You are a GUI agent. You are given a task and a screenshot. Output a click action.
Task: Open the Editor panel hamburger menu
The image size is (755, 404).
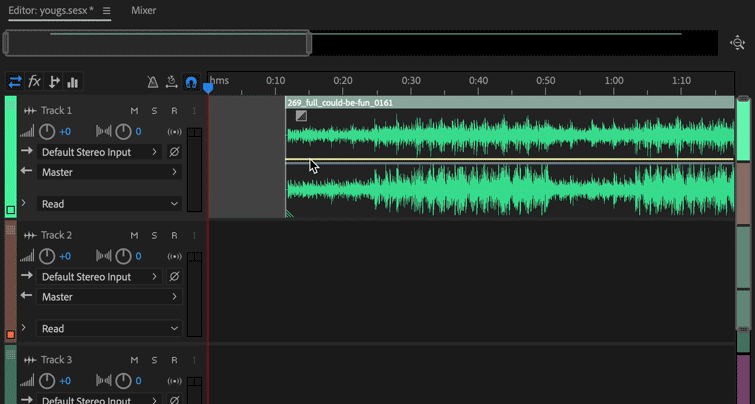(107, 11)
